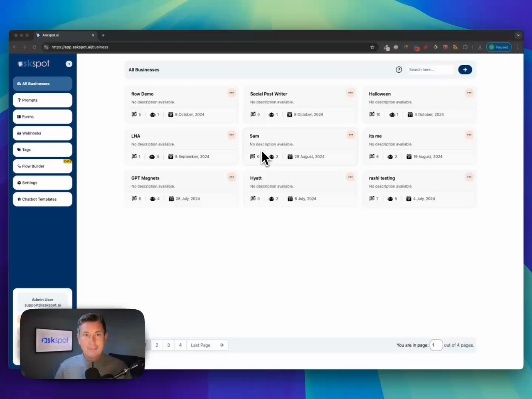Click chat count icon on GPT Magnets card
This screenshot has width=532, height=399.
pos(134,199)
